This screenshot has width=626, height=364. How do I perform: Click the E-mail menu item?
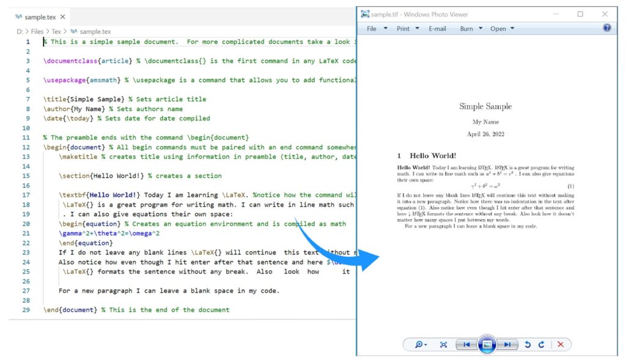(437, 29)
